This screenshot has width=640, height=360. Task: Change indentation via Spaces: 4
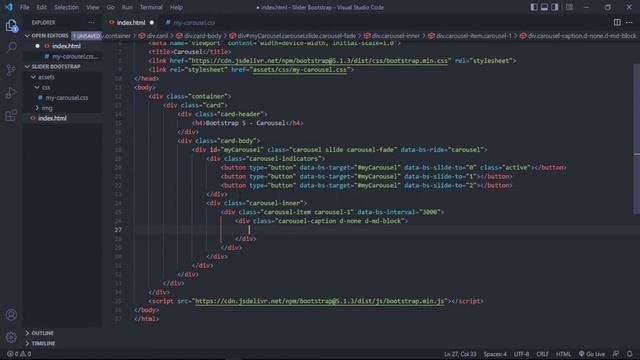coord(495,354)
